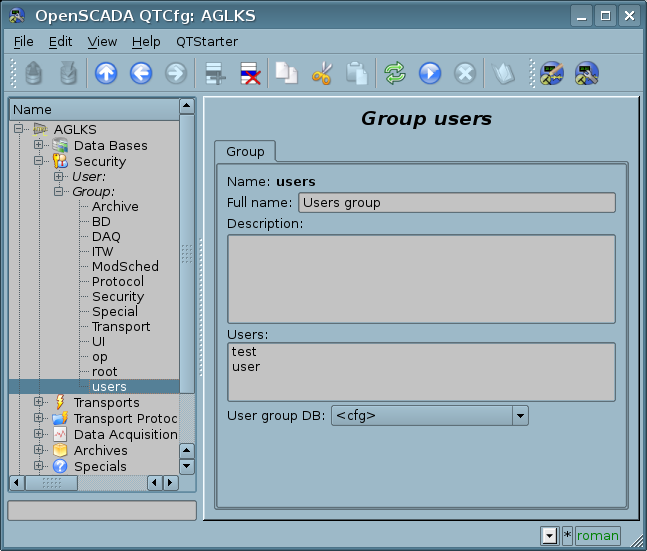Image resolution: width=647 pixels, height=551 pixels.
Task: Click the Specials question mark icon
Action: (x=60, y=466)
